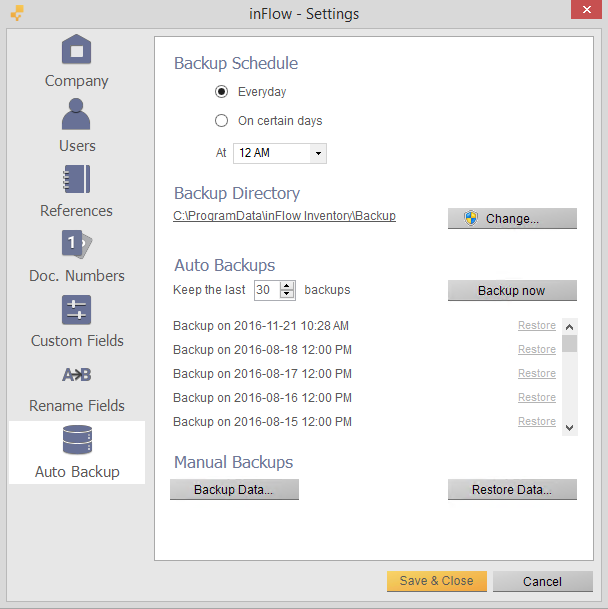This screenshot has width=608, height=609.
Task: Open Custom Fields sliders icon
Action: coord(77,310)
